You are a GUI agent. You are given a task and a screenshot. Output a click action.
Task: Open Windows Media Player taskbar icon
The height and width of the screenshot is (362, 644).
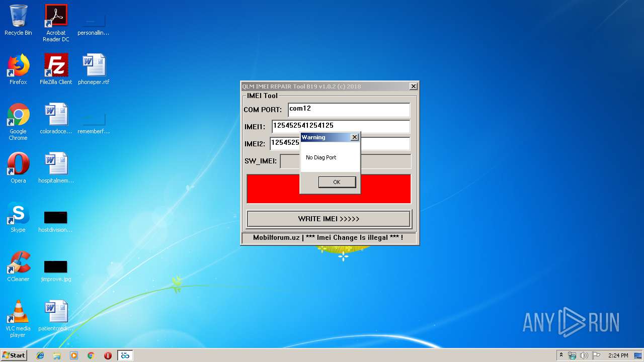click(x=74, y=355)
